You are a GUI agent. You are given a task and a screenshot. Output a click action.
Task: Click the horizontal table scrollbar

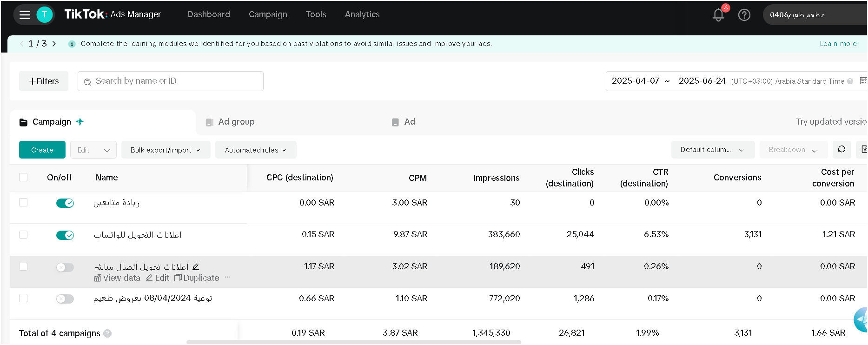pos(353,342)
